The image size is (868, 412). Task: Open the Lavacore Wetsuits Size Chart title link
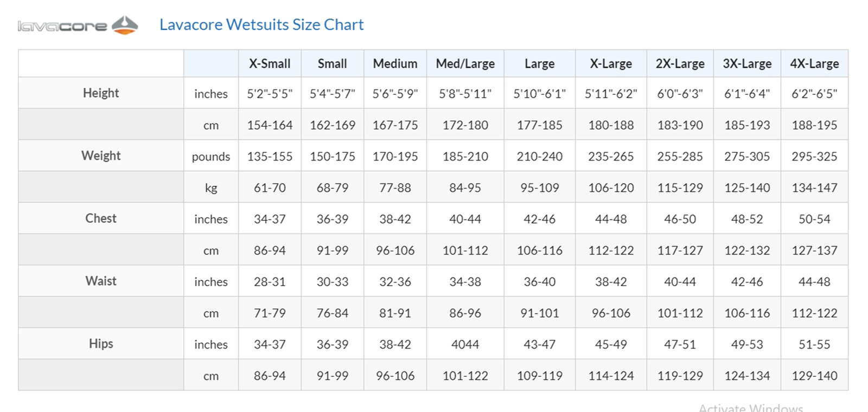click(x=261, y=25)
